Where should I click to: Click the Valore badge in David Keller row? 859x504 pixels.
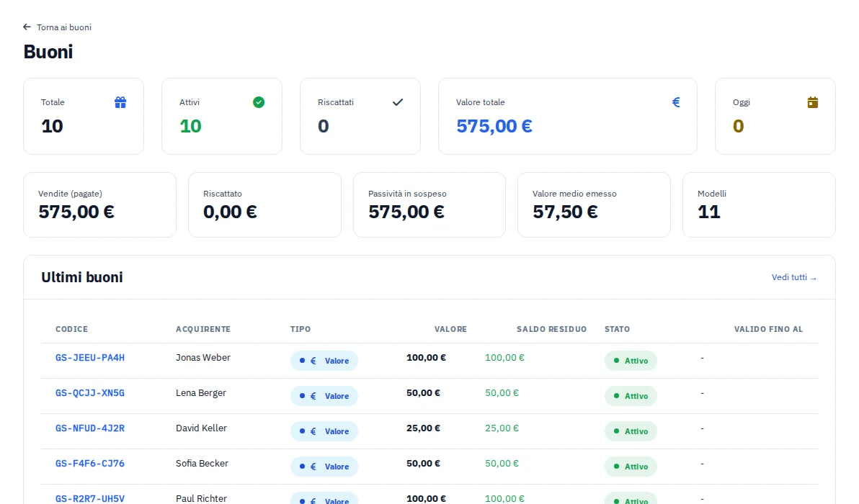[324, 431]
